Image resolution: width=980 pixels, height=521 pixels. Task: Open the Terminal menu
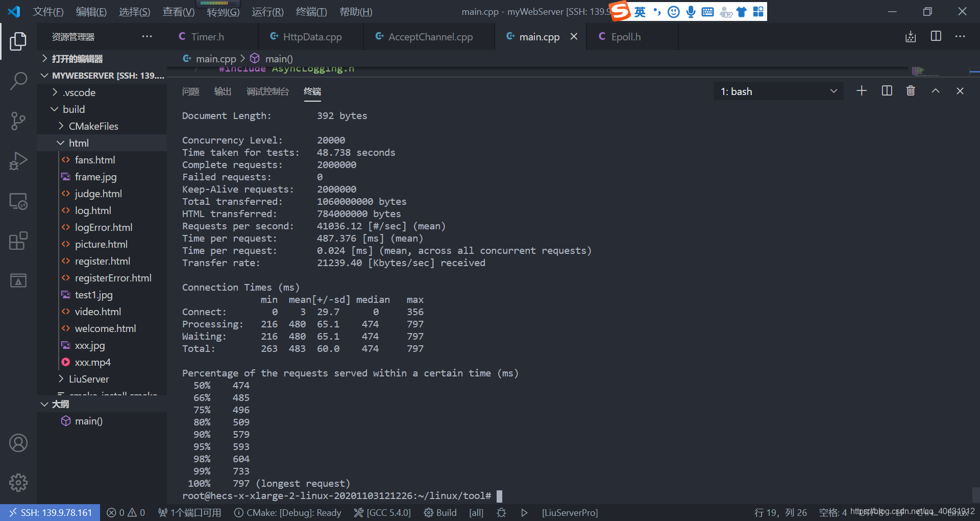pyautogui.click(x=311, y=11)
